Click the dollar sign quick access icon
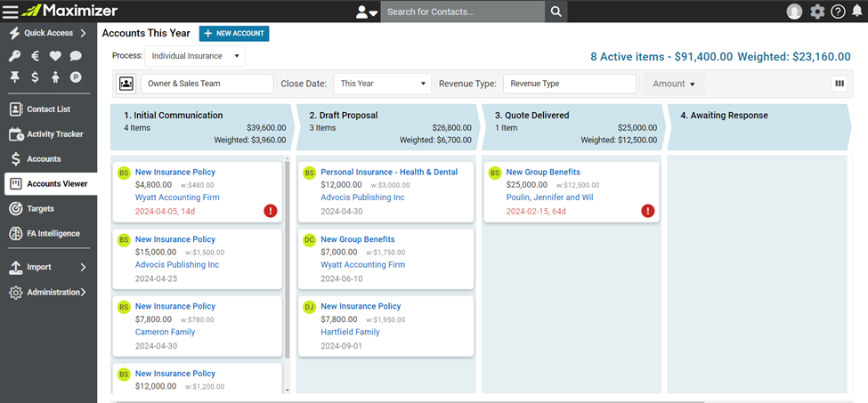868x403 pixels. point(35,77)
